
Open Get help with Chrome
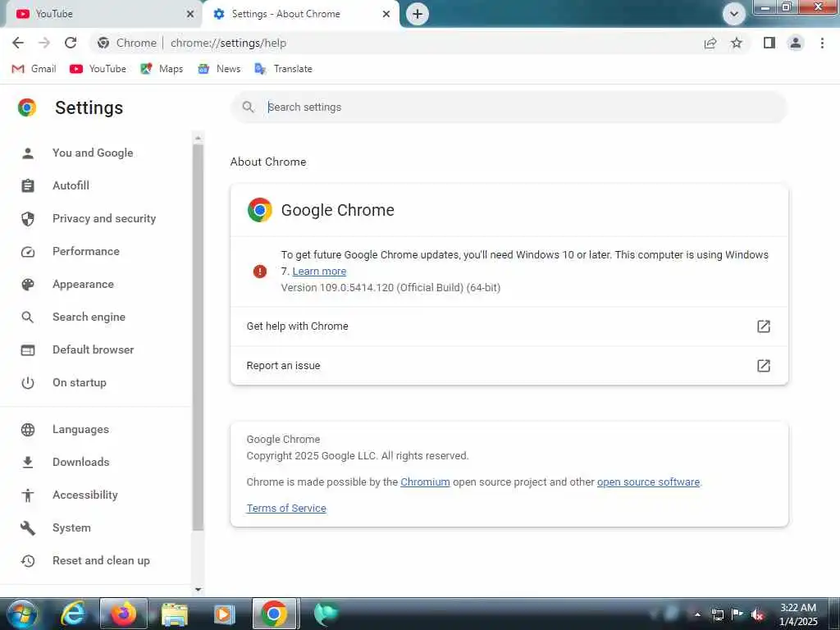tap(509, 326)
